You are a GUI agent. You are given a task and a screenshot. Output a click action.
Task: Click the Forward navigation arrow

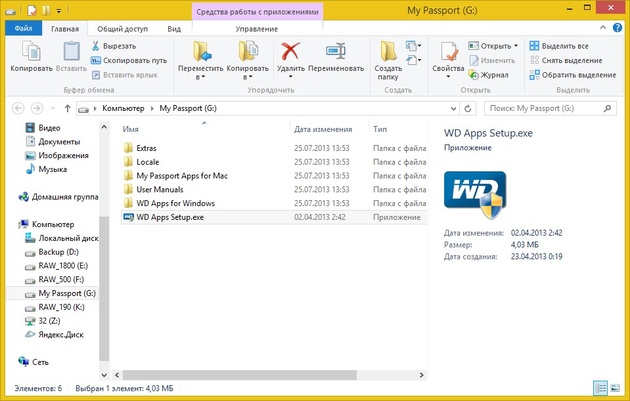click(37, 108)
